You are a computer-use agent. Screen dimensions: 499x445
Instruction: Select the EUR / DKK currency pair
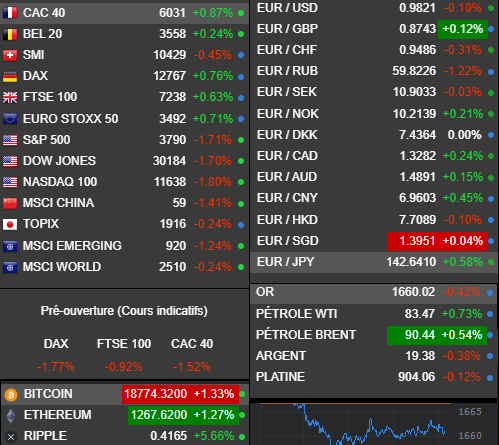point(374,135)
